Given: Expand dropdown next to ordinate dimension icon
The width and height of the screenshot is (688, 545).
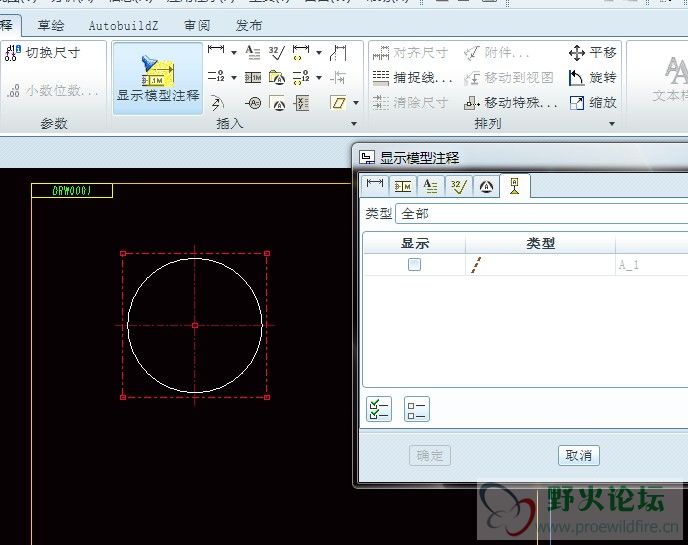Looking at the screenshot, I should point(234,78).
